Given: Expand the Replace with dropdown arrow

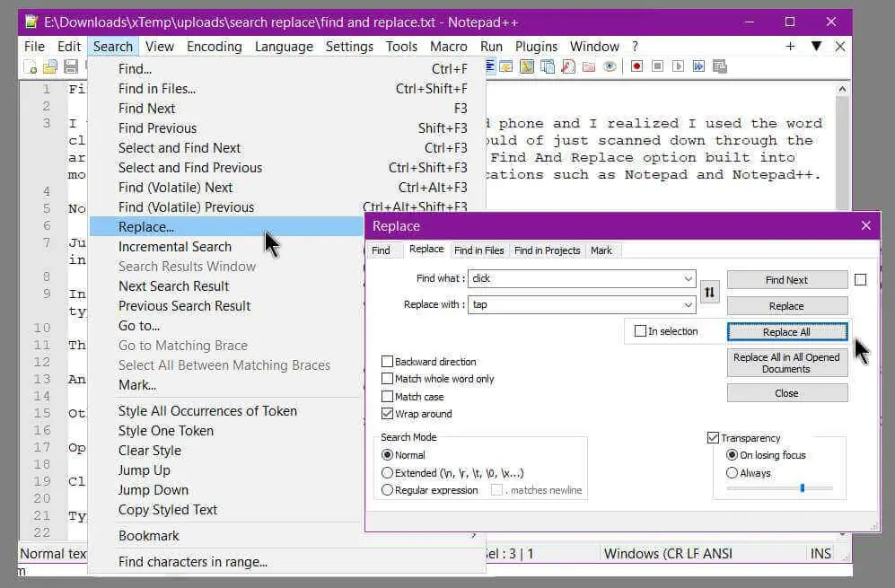Looking at the screenshot, I should (x=688, y=305).
